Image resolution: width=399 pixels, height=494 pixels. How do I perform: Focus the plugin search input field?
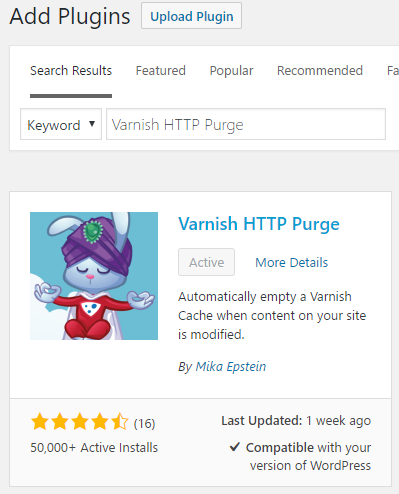(x=246, y=124)
